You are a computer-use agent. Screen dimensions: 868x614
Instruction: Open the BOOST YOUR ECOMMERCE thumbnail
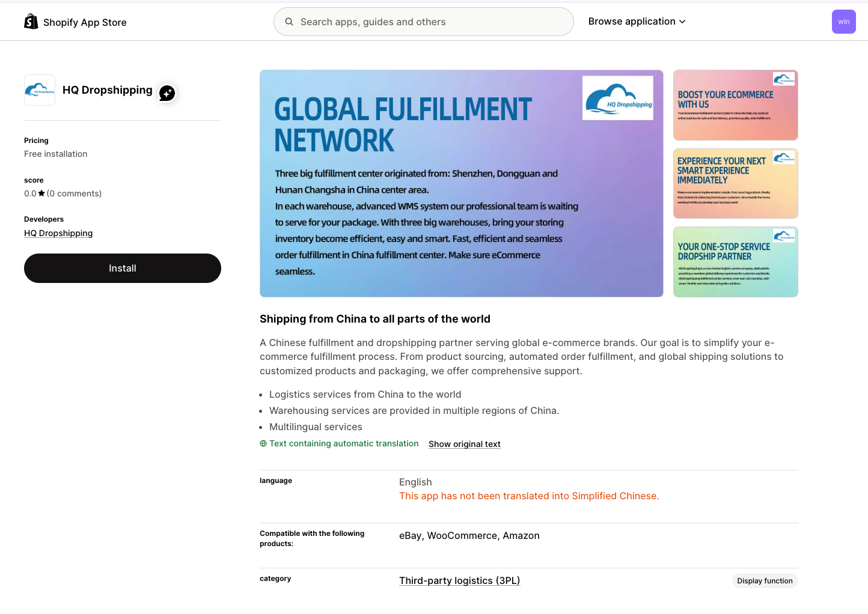(x=735, y=105)
